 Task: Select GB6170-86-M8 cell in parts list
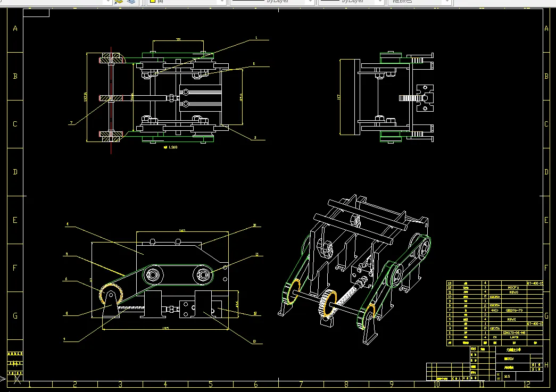[514, 333]
